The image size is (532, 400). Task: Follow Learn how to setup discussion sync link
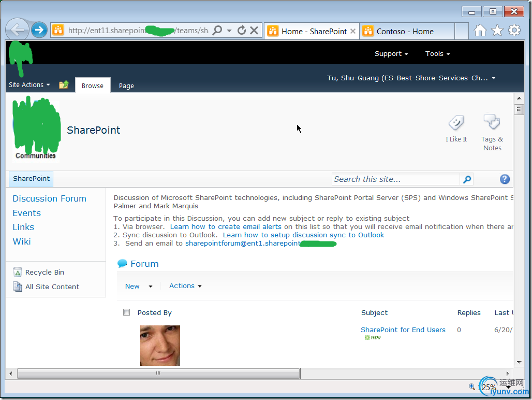point(303,235)
